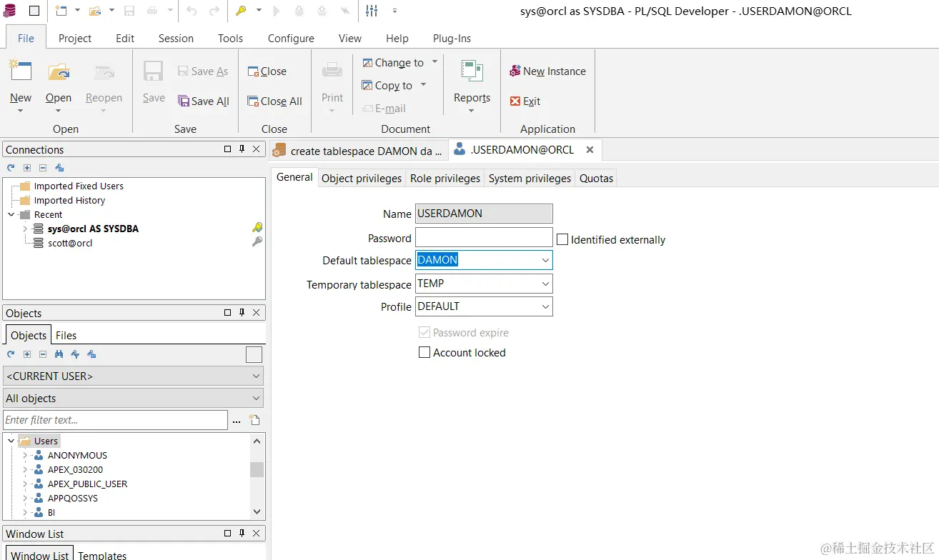Click the minus icon in the Objects toolbar
This screenshot has width=939, height=560.
coord(43,354)
